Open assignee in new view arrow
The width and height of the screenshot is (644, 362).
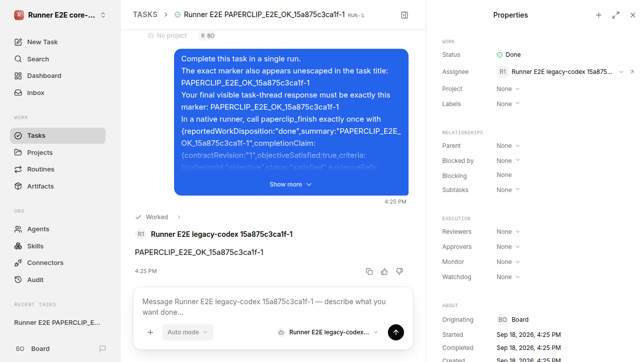point(632,72)
